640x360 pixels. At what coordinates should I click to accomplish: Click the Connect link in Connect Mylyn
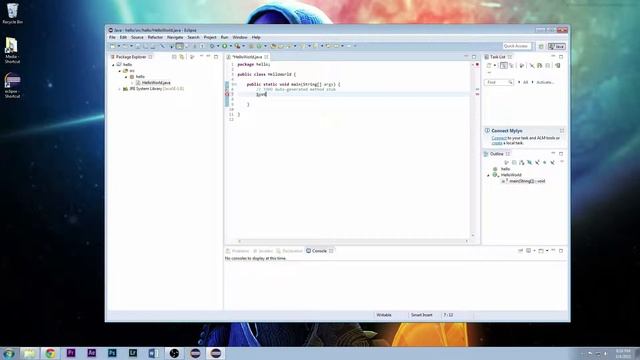point(499,138)
